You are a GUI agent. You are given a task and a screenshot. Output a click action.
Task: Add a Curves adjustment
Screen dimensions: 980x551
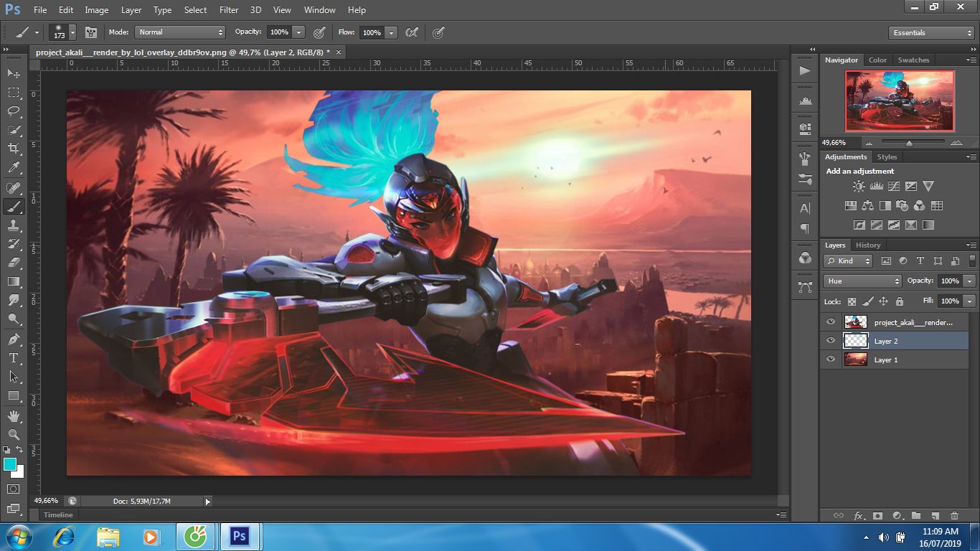tap(893, 186)
